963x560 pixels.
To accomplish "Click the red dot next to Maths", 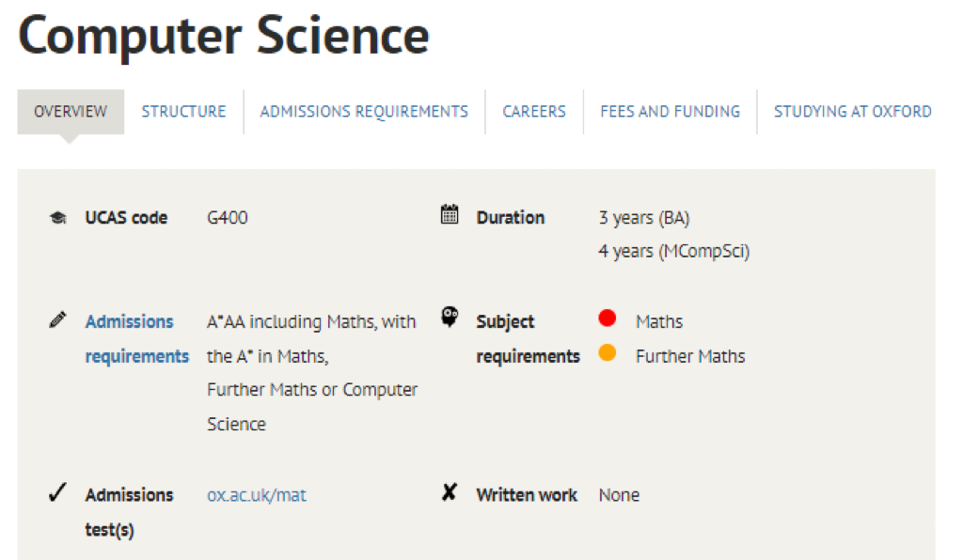I will [607, 318].
